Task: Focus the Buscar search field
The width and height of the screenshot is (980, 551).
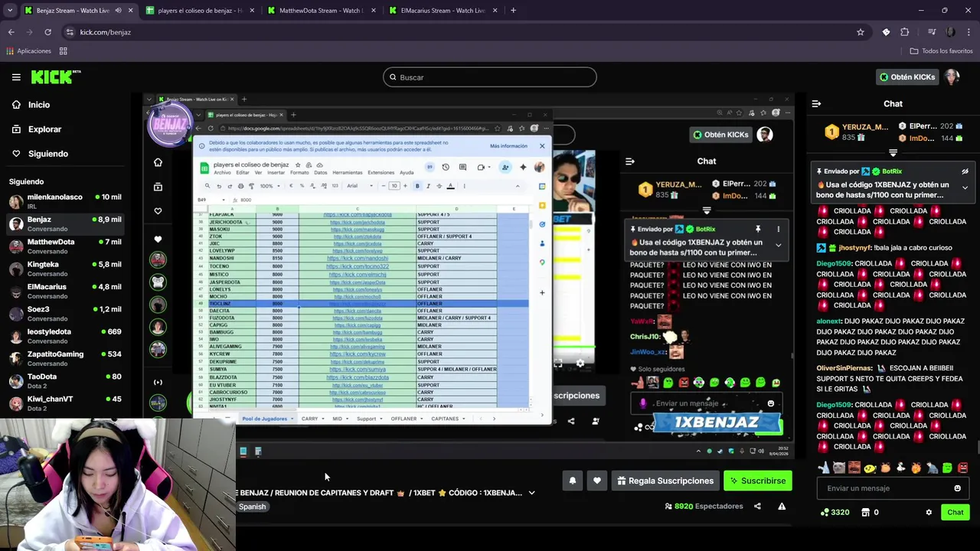Action: (490, 77)
